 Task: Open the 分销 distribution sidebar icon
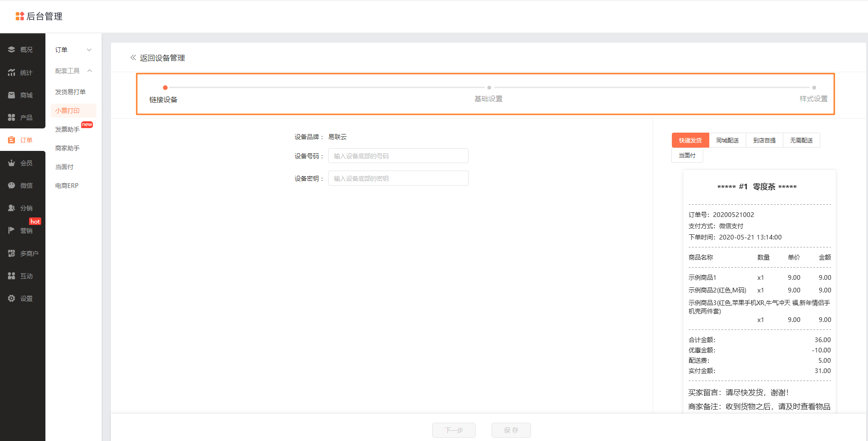click(x=12, y=208)
